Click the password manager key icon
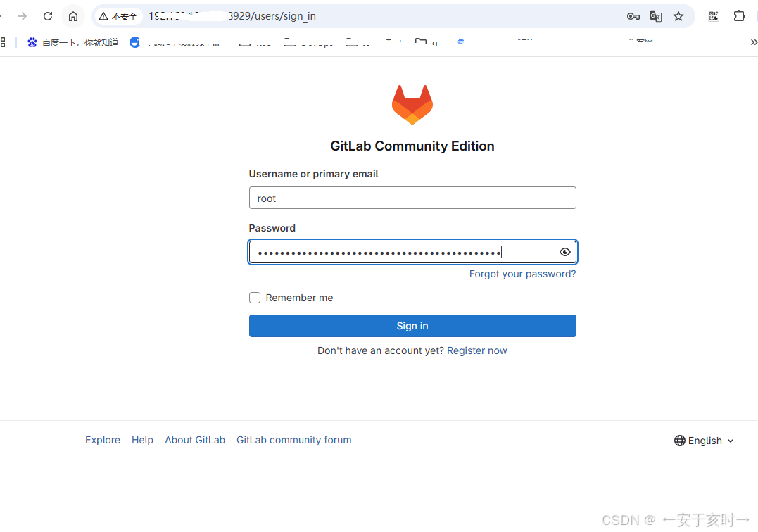The image size is (758, 532). tap(633, 15)
